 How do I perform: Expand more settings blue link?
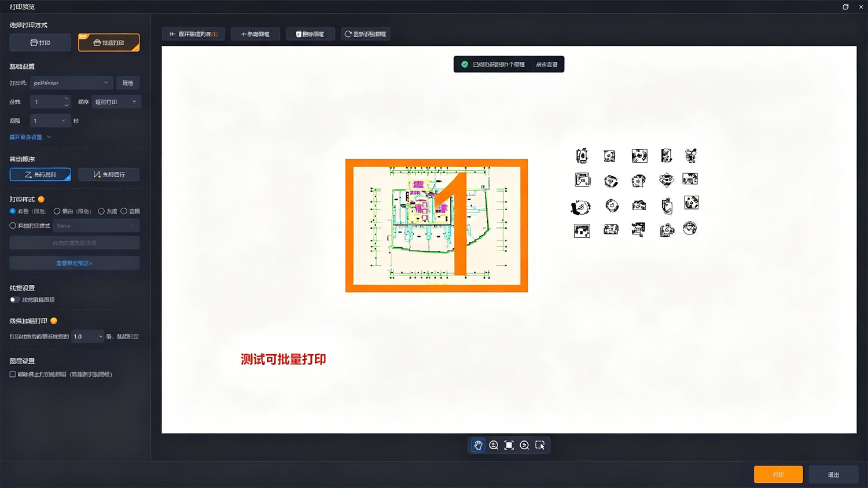(x=30, y=137)
